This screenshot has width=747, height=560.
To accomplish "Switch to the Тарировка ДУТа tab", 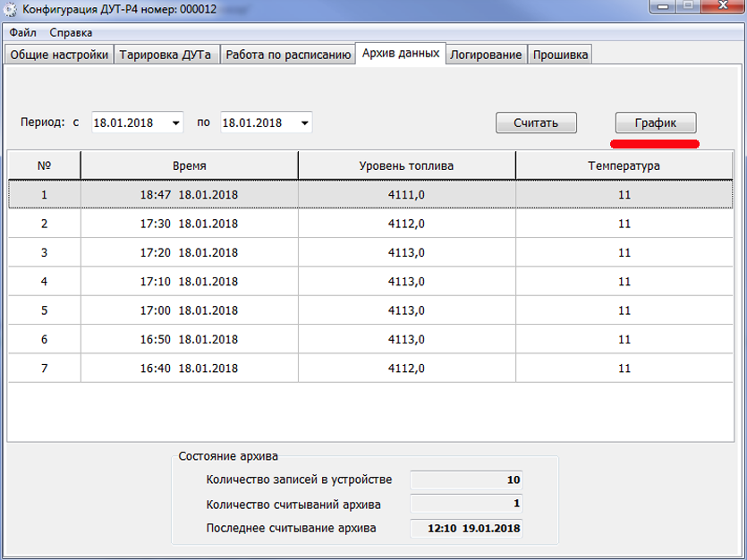I will [166, 55].
